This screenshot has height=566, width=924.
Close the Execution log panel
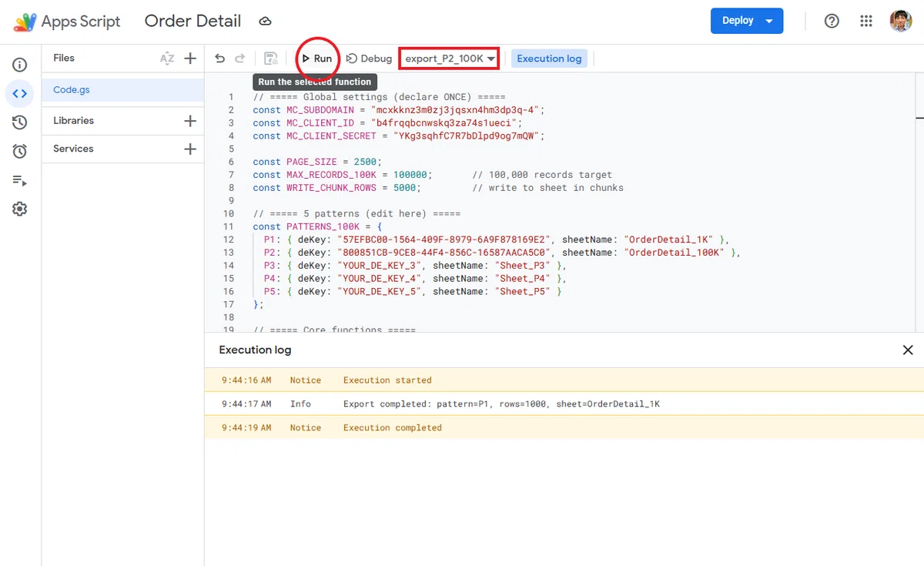(908, 350)
